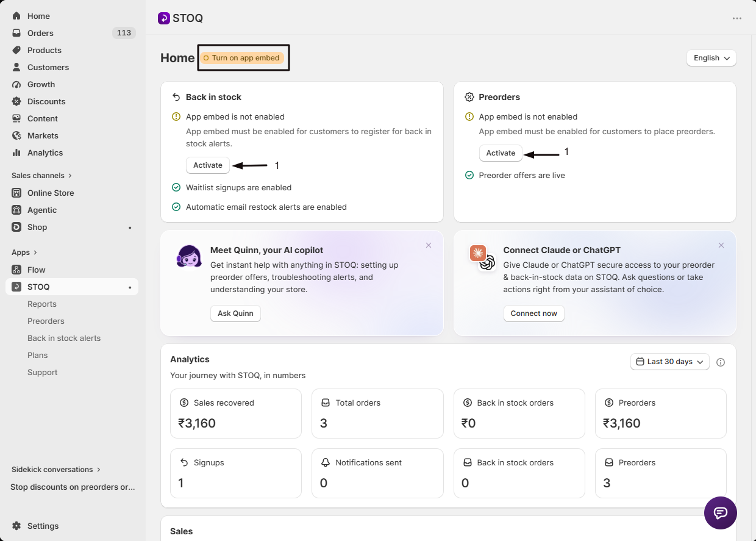This screenshot has height=541, width=756.
Task: Expand Sidekick conversations section
Action: click(56, 470)
